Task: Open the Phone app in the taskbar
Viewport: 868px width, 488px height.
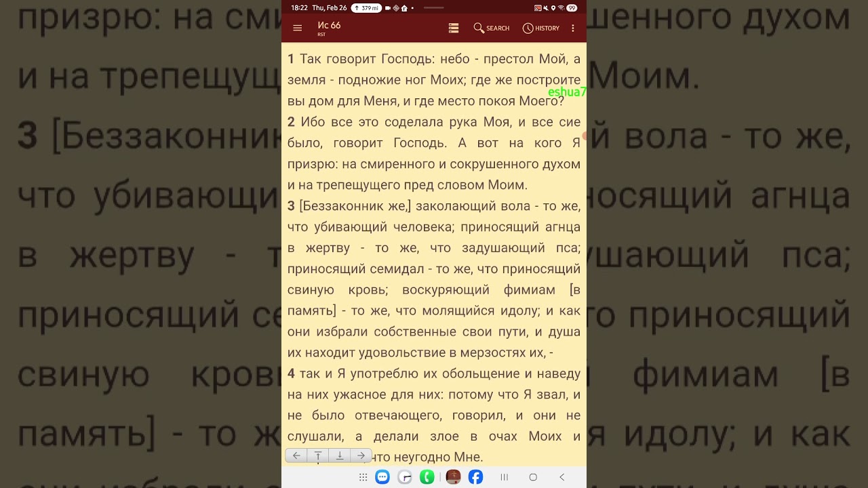Action: click(x=427, y=477)
